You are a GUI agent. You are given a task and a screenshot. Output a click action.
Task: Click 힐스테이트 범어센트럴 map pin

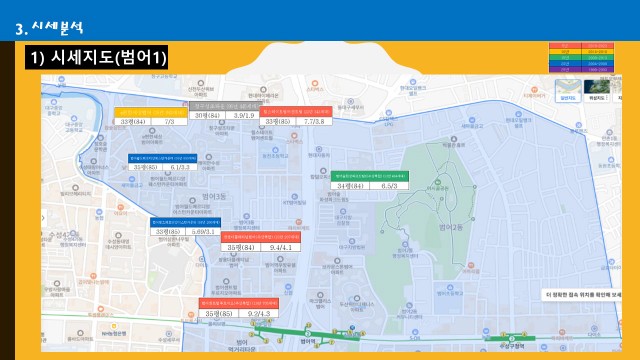pos(262,127)
